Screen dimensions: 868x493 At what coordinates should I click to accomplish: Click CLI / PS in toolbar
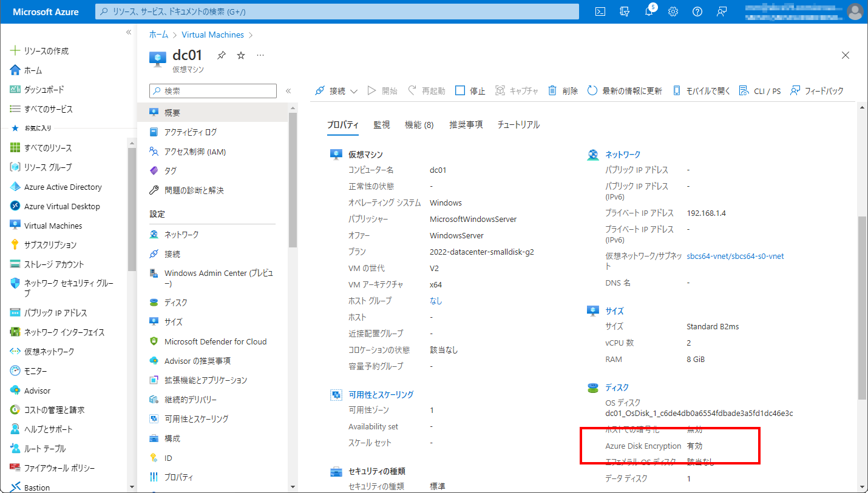pyautogui.click(x=760, y=91)
